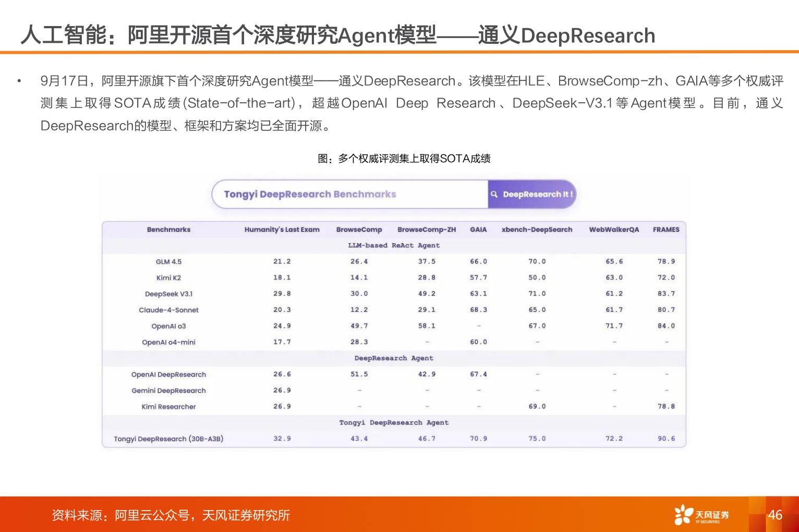
Task: Click inside the Tongyi DeepResearch Benchmarks search field
Action: click(349, 194)
